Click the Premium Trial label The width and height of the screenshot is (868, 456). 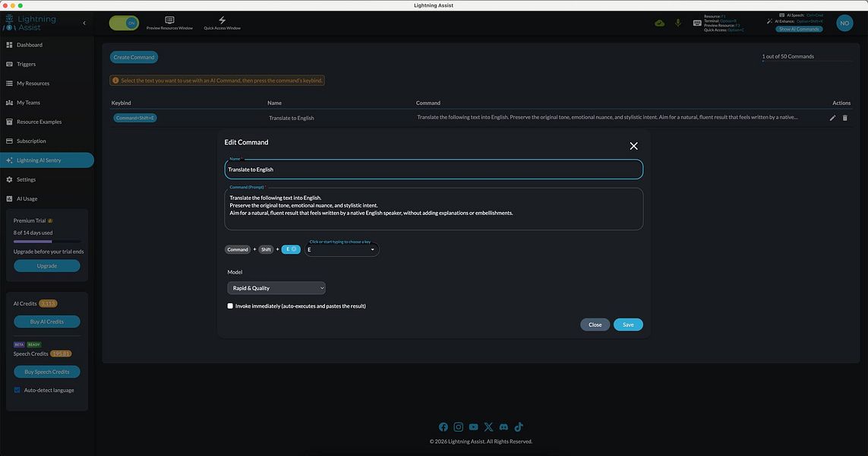coord(30,220)
